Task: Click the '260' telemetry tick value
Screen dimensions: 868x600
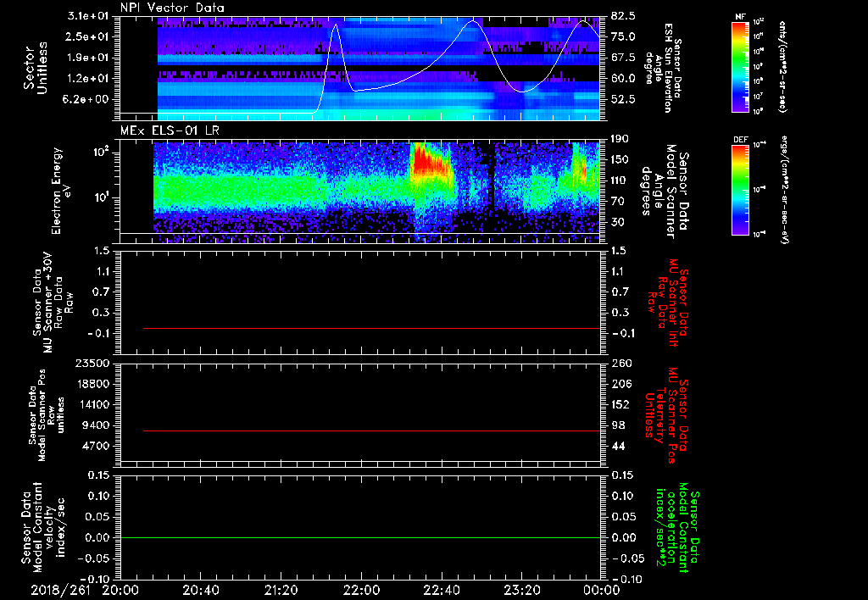Action: (x=620, y=363)
